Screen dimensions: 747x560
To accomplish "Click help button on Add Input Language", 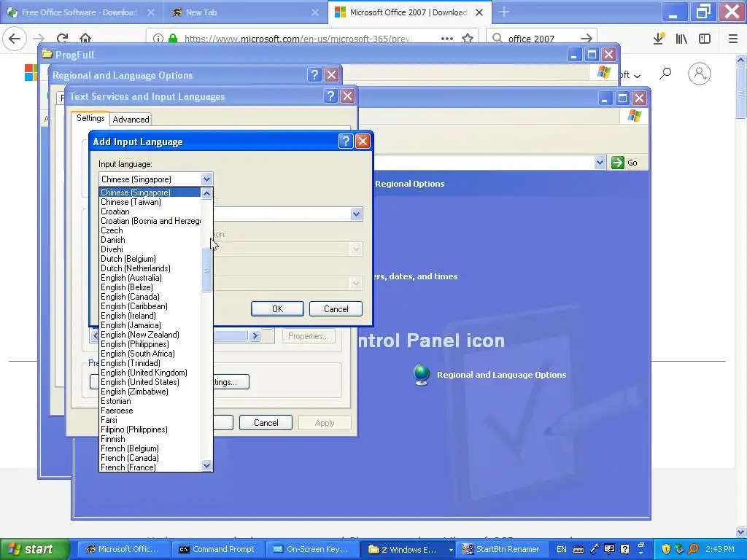I will 346,141.
